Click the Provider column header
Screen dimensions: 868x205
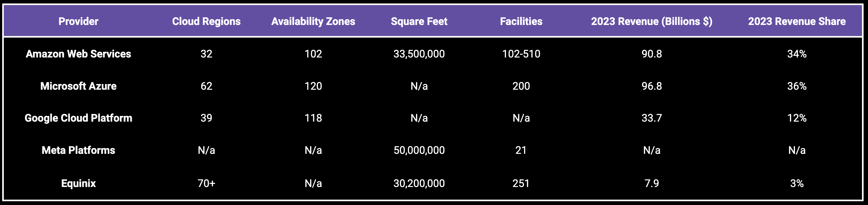tap(78, 21)
